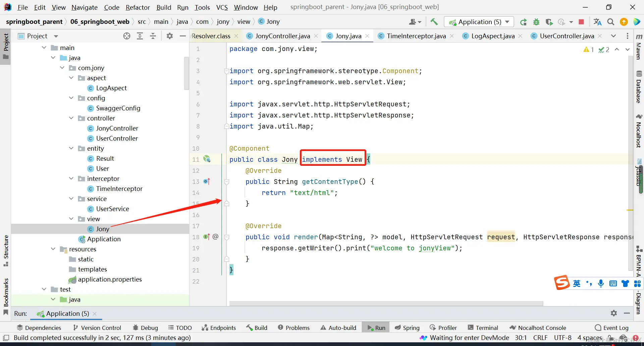The height and width of the screenshot is (346, 644).
Task: Run with coverage shield icon
Action: tap(549, 22)
